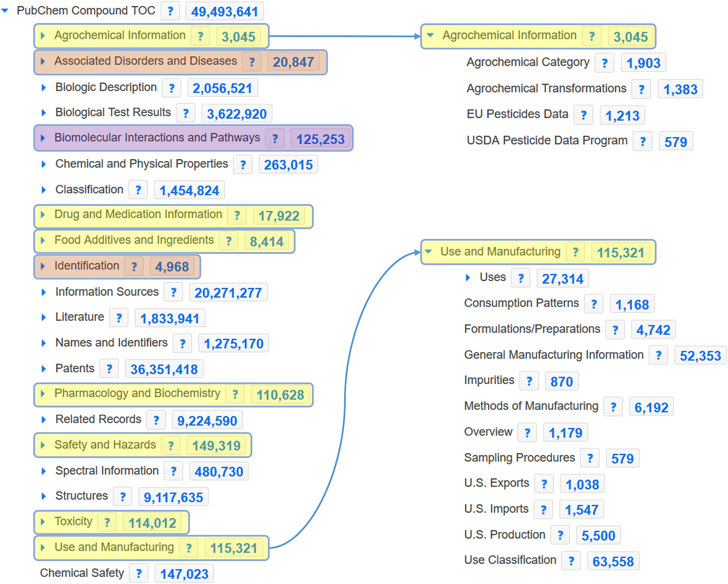The width and height of the screenshot is (728, 584).
Task: Click the 125,253 Biomolecular Interactions count
Action: [320, 139]
